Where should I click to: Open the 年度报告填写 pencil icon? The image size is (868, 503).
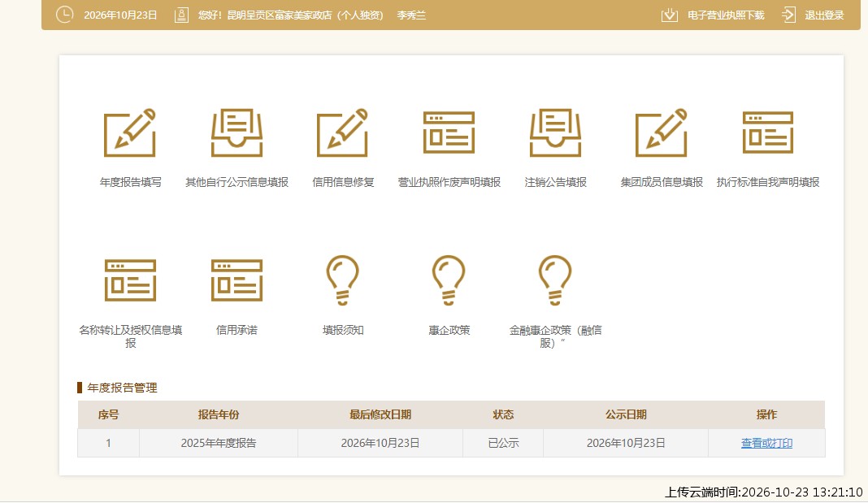pos(130,132)
